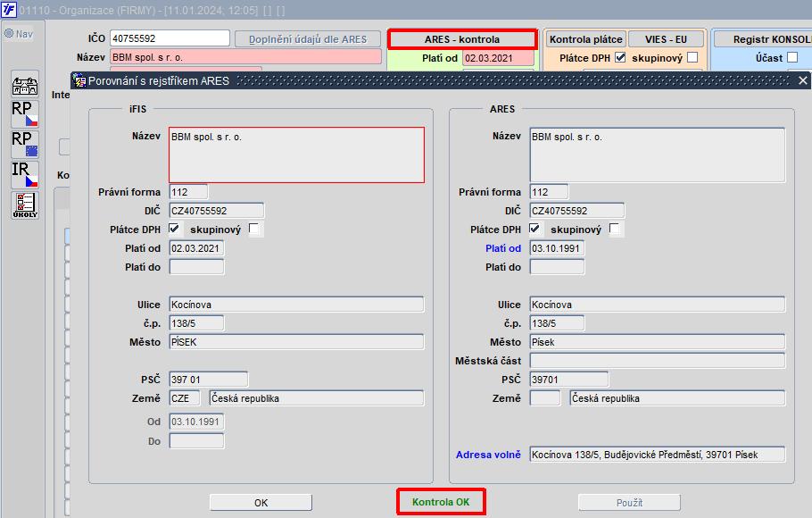
Task: Click the dialog title bar icon
Action: [79, 80]
